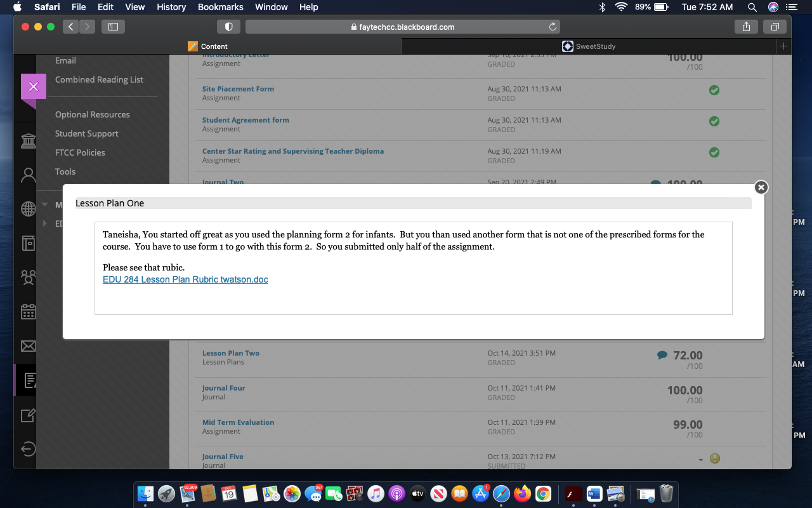Viewport: 812px width, 508px height.
Task: Add a new tab with the plus button
Action: pos(783,46)
